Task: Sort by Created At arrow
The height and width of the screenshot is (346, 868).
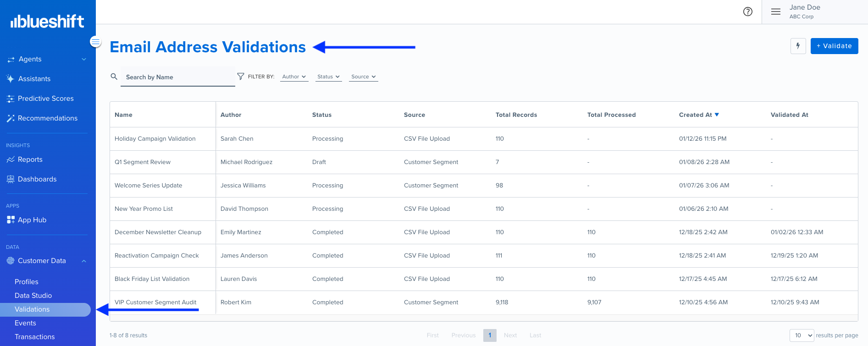Action: 717,115
